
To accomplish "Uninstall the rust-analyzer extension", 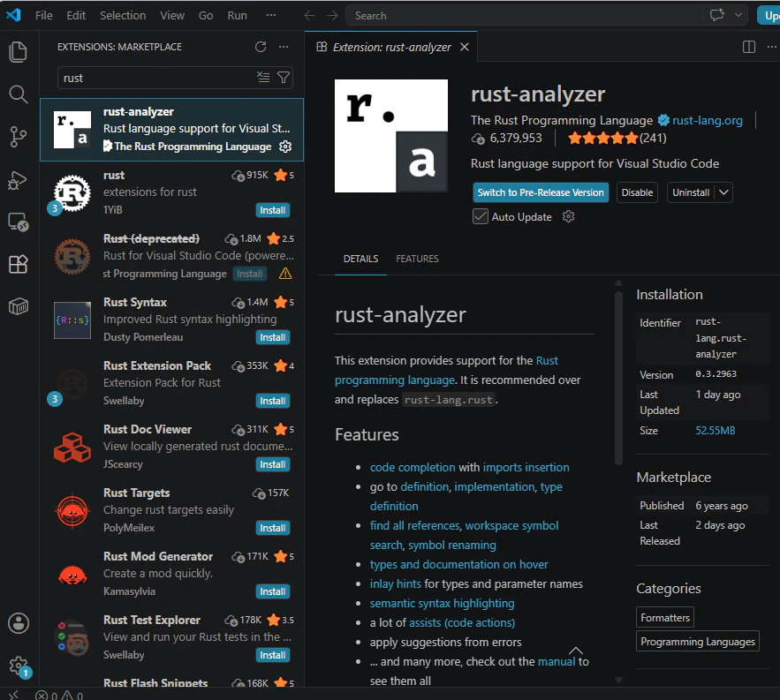I will click(x=691, y=192).
